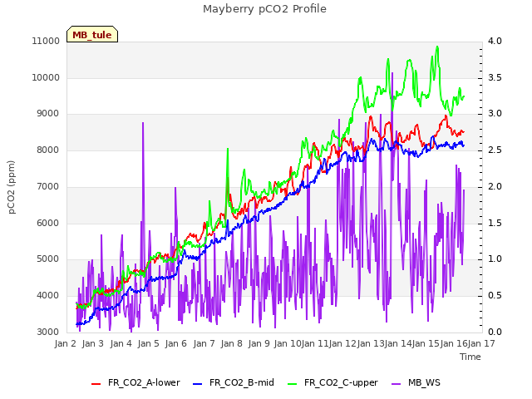Click the green FR_CO2_C-upper legend swatch
Viewport: 532px width, 399px height.
pyautogui.click(x=292, y=384)
